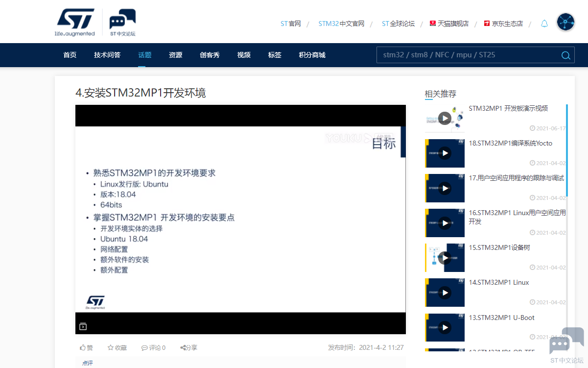Open the ST官网 header link
The width and height of the screenshot is (588, 368).
pos(290,24)
